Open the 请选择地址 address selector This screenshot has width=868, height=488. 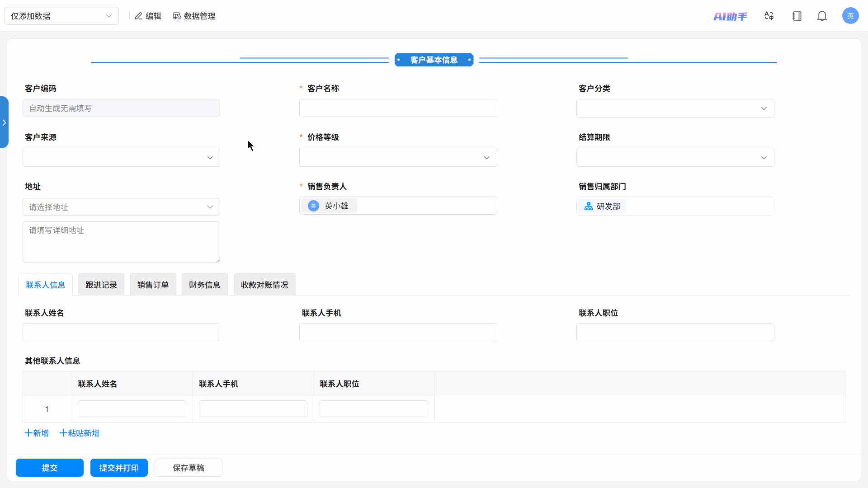(121, 207)
